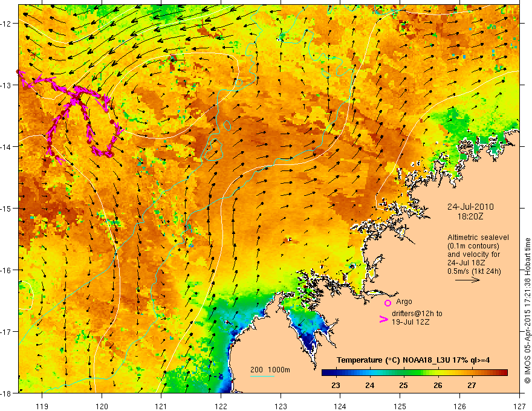Click the longitude axis label 123

tap(281, 406)
